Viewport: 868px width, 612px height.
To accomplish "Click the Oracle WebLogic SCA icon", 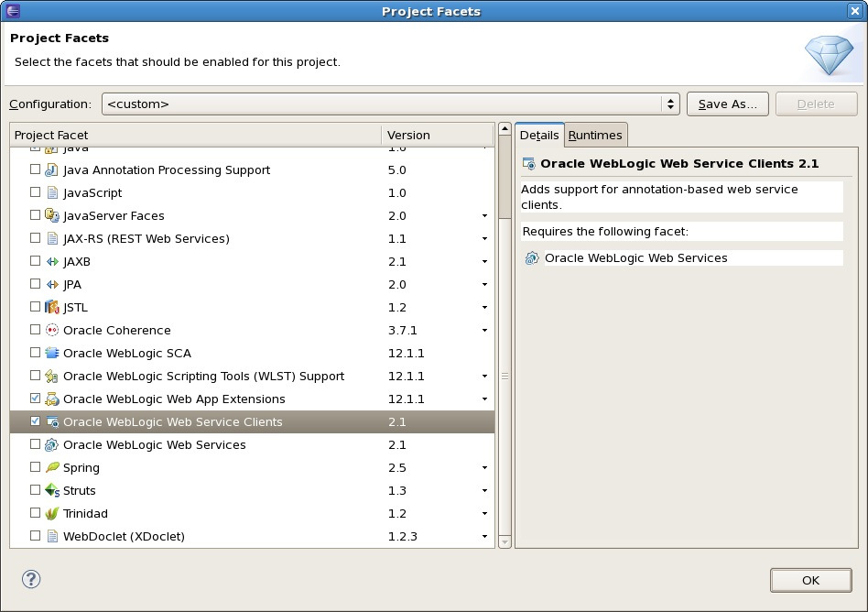I will click(51, 353).
